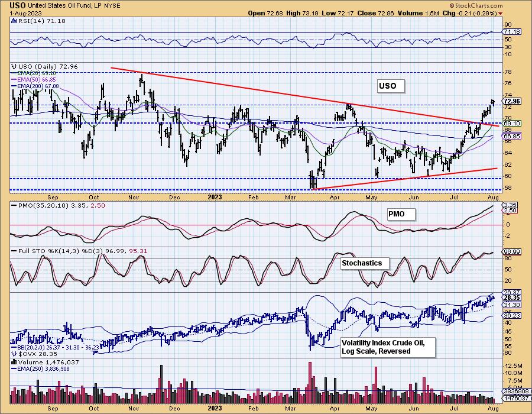Click the EMA(200) 67.08 legend entry

[35, 86]
